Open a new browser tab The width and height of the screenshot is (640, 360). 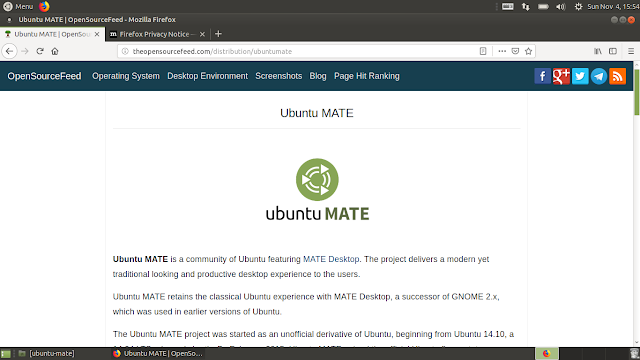click(x=218, y=34)
